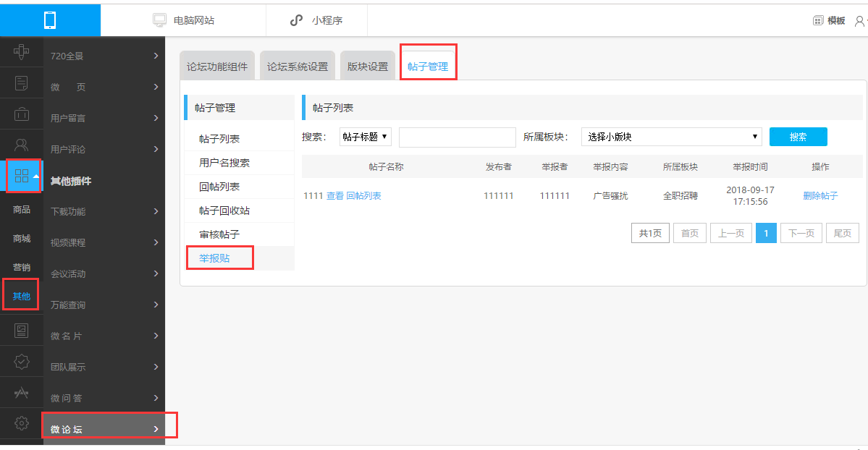Image resolution: width=868 pixels, height=450 pixels.
Task: Open the settings gear icon in the sidebar
Action: (21, 423)
